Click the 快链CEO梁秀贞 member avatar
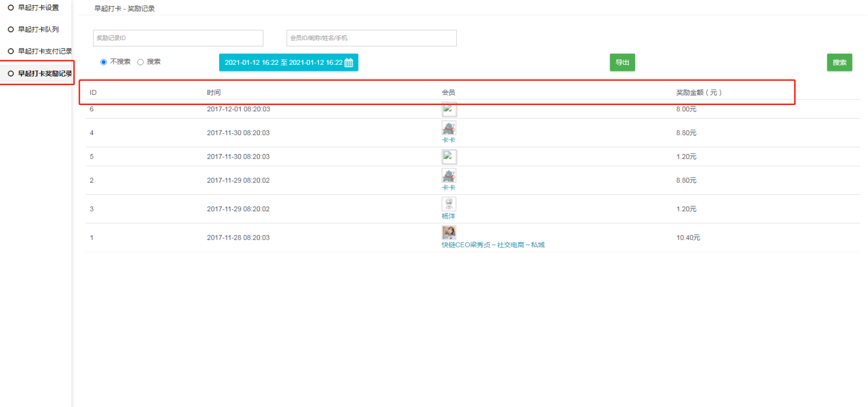 point(449,233)
